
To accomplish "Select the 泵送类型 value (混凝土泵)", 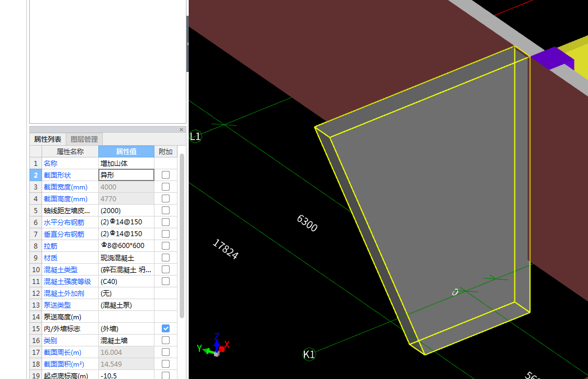I will pyautogui.click(x=126, y=305).
